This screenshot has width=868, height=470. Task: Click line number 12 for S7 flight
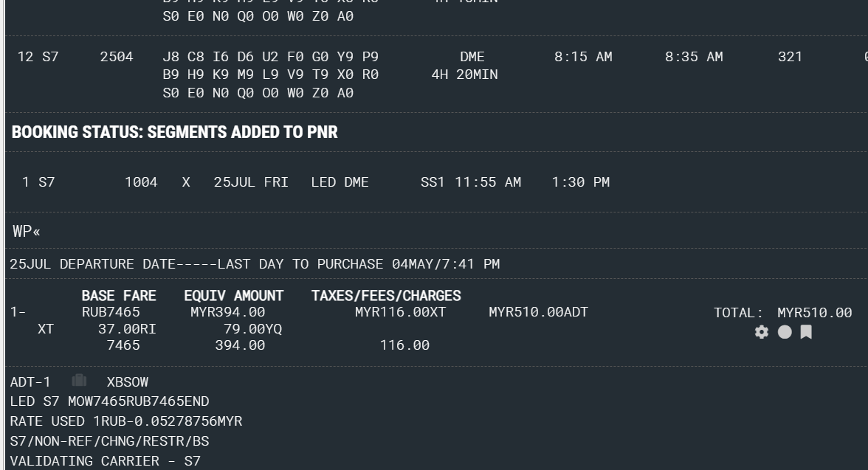tap(25, 57)
